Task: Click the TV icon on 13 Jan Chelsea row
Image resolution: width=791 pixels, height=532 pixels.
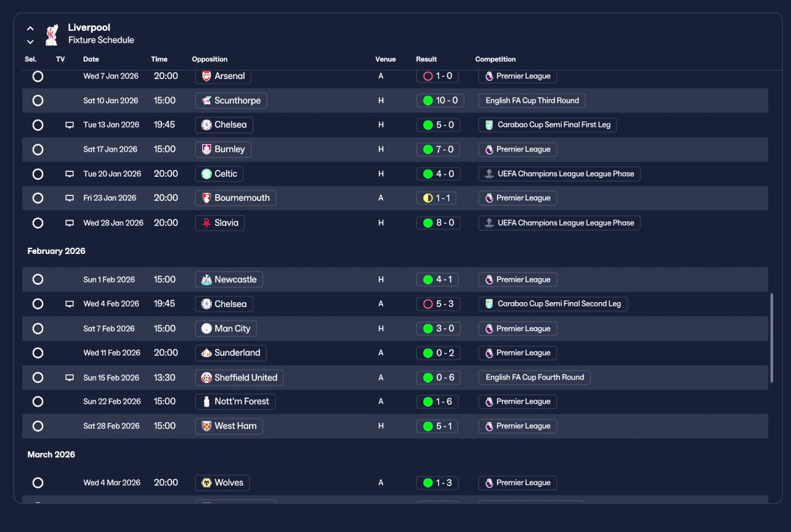Action: click(70, 125)
